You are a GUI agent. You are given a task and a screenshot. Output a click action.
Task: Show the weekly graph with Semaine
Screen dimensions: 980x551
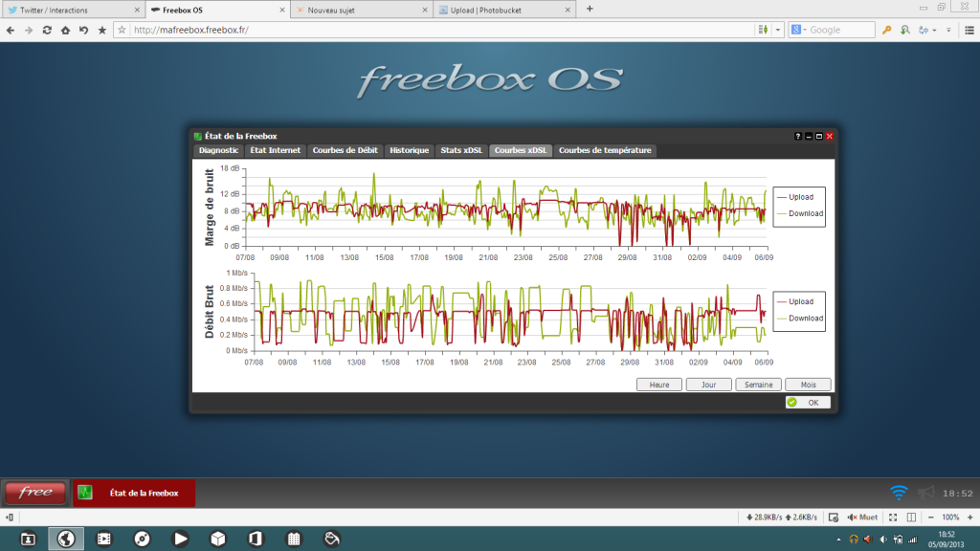tap(758, 385)
